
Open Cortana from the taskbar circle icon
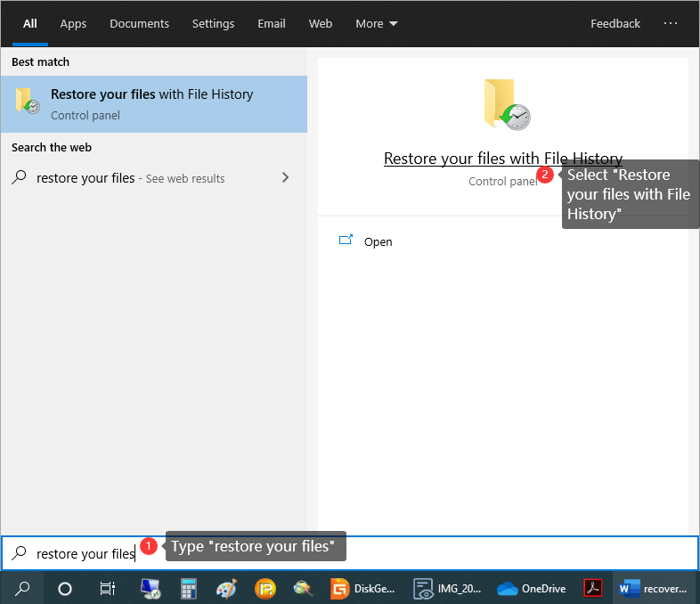pyautogui.click(x=64, y=588)
